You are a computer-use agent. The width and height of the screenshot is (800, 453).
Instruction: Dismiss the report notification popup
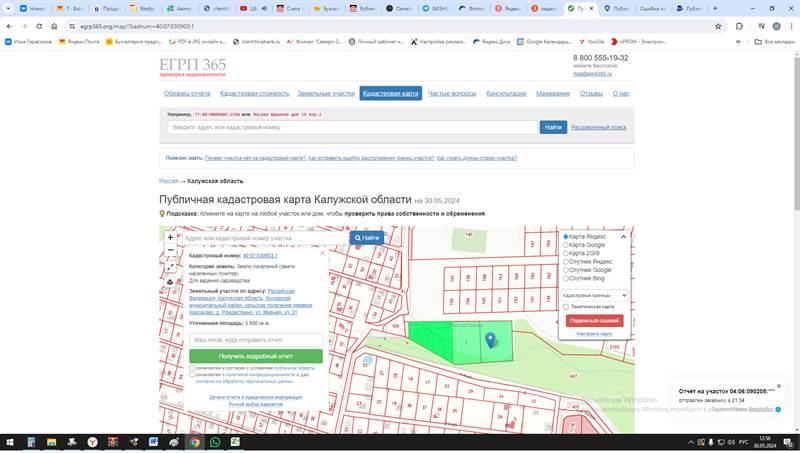click(x=779, y=386)
